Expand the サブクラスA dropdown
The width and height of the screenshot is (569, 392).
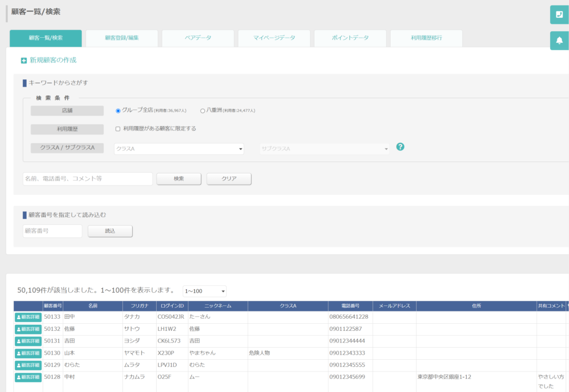pyautogui.click(x=325, y=149)
